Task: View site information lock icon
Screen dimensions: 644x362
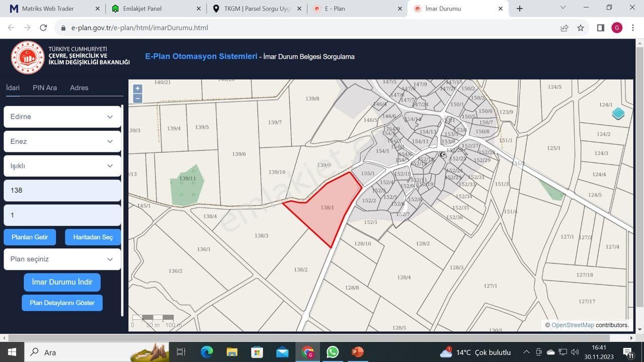Action: tap(63, 28)
